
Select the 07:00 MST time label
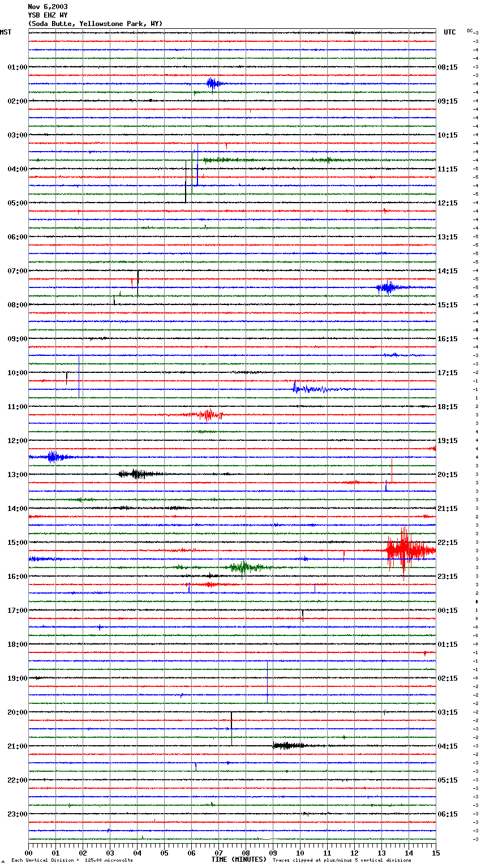[x=18, y=271]
